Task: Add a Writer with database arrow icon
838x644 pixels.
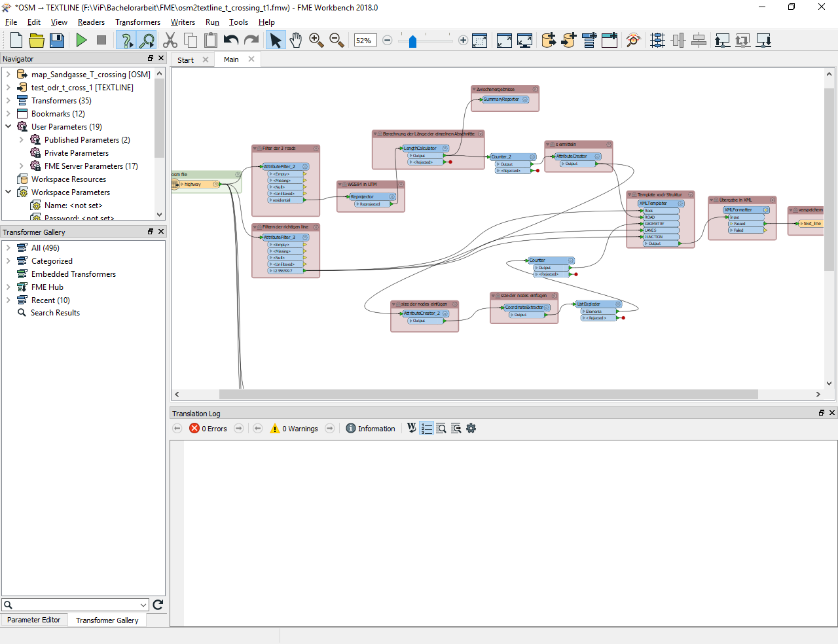Action: click(569, 41)
